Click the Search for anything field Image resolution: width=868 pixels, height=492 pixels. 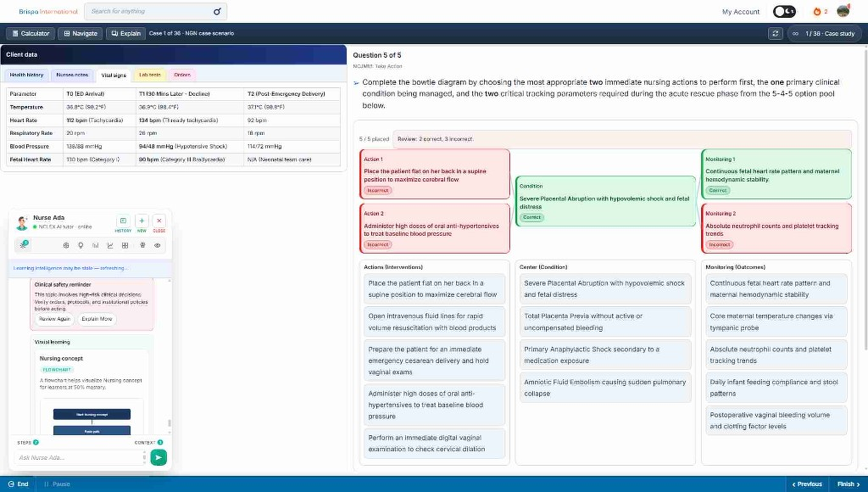(x=155, y=11)
